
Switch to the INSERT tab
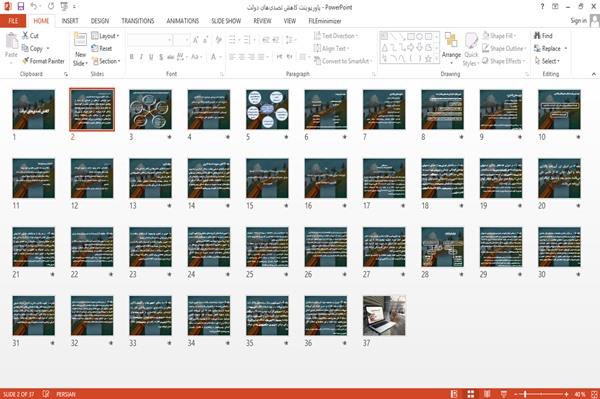(x=70, y=21)
